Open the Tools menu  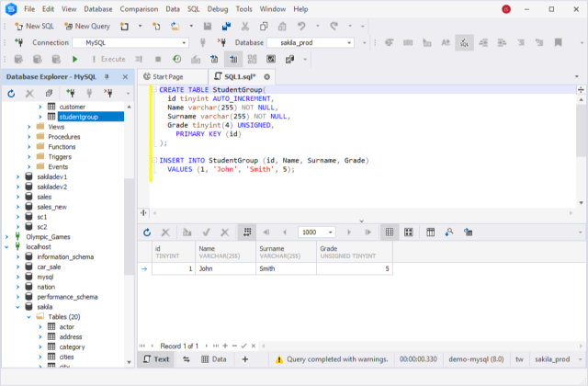click(x=243, y=9)
